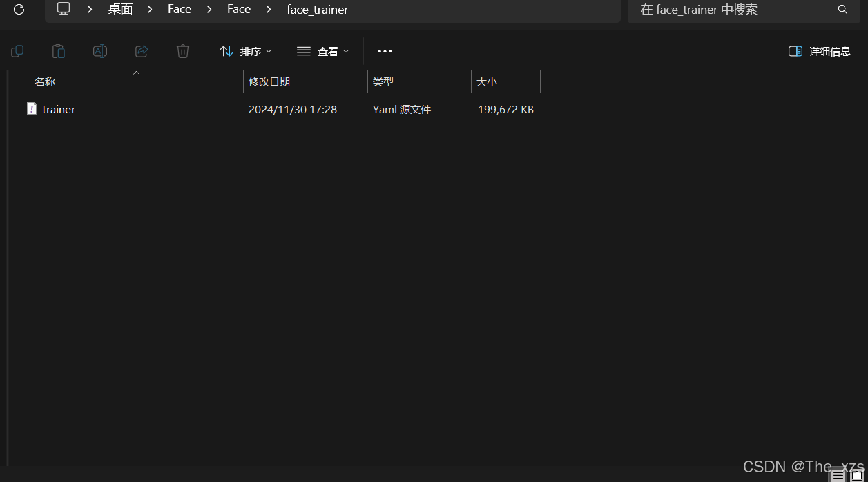This screenshot has width=868, height=482.
Task: Sort by 大小 column header
Action: pyautogui.click(x=505, y=81)
